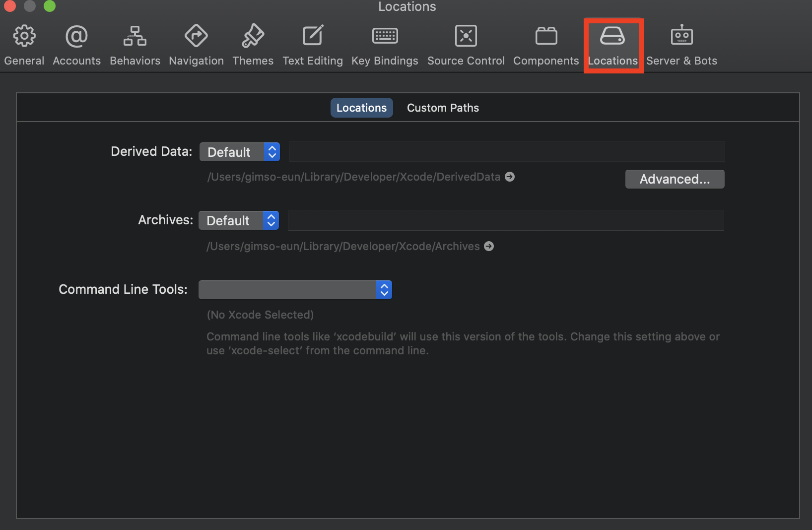The width and height of the screenshot is (812, 530).
Task: Open the Archives Default dropdown
Action: pyautogui.click(x=239, y=220)
